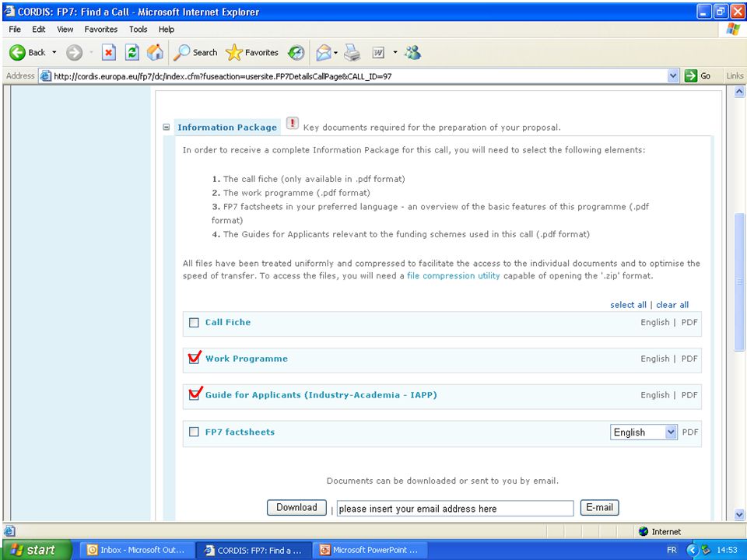Open file compression utility link

pyautogui.click(x=453, y=275)
